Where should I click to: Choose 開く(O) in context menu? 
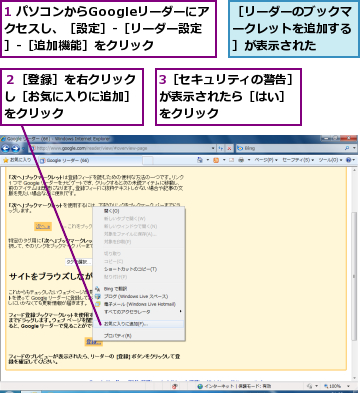point(139,211)
